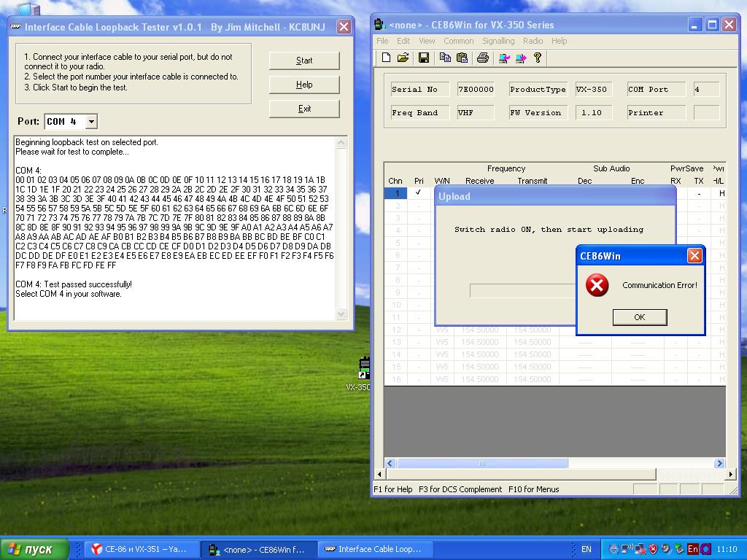The image size is (747, 560).
Task: Open the Edit menu in CE86Win
Action: pyautogui.click(x=403, y=41)
